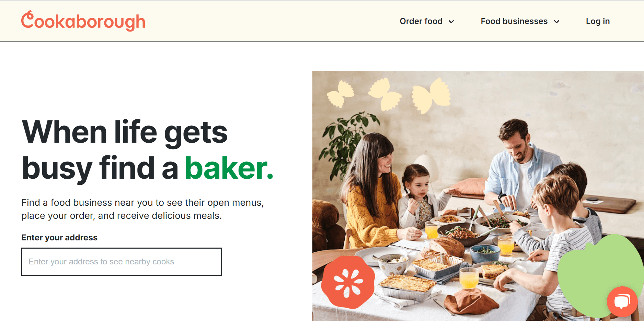Click the middle bow-tie pasta illustration
The image size is (644, 322).
(384, 94)
